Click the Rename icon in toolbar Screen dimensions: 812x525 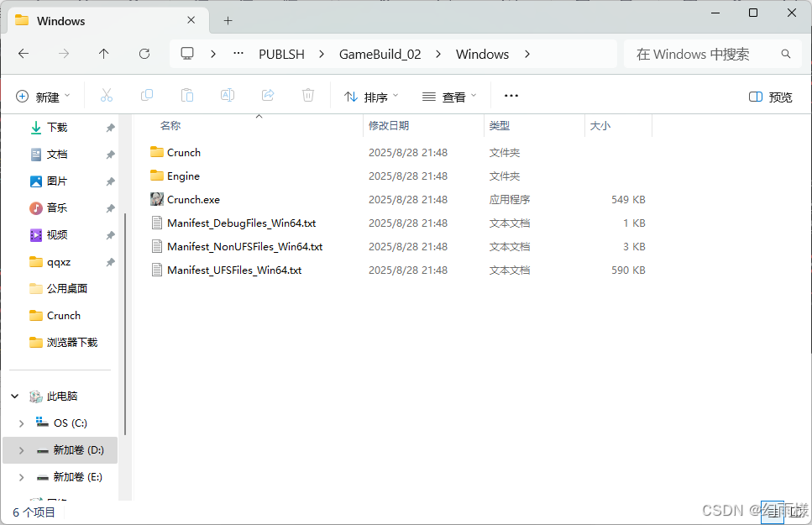pos(228,96)
